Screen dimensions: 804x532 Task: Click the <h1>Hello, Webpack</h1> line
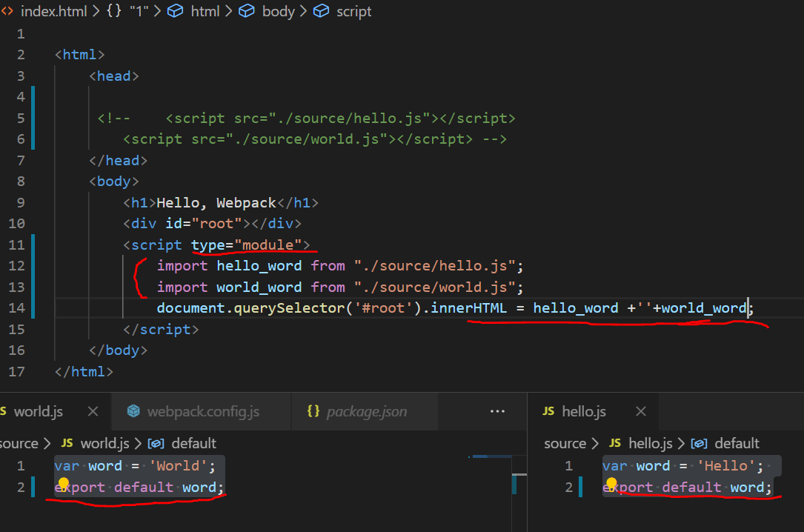221,203
